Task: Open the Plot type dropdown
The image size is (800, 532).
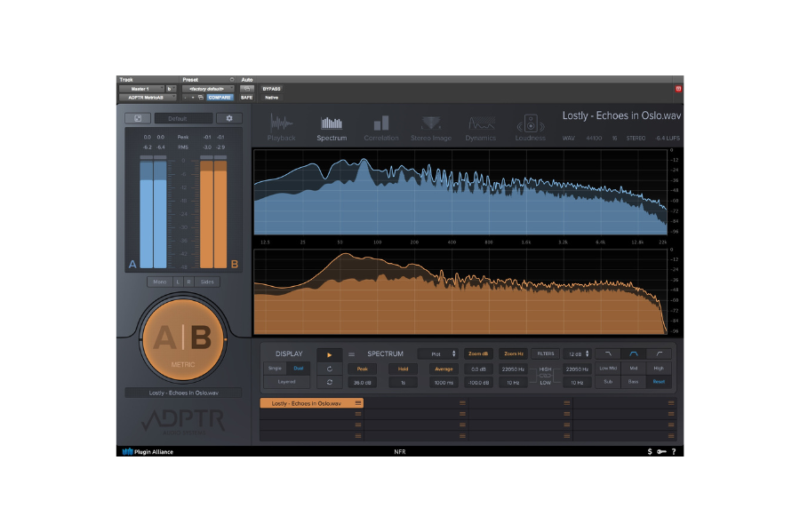Action: coord(437,353)
